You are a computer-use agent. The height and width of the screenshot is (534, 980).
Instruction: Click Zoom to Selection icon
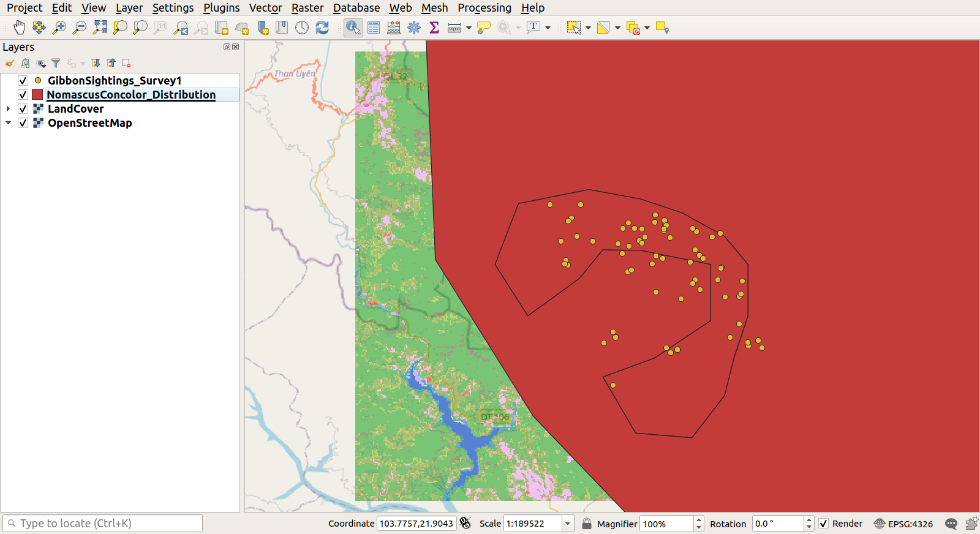(x=120, y=28)
